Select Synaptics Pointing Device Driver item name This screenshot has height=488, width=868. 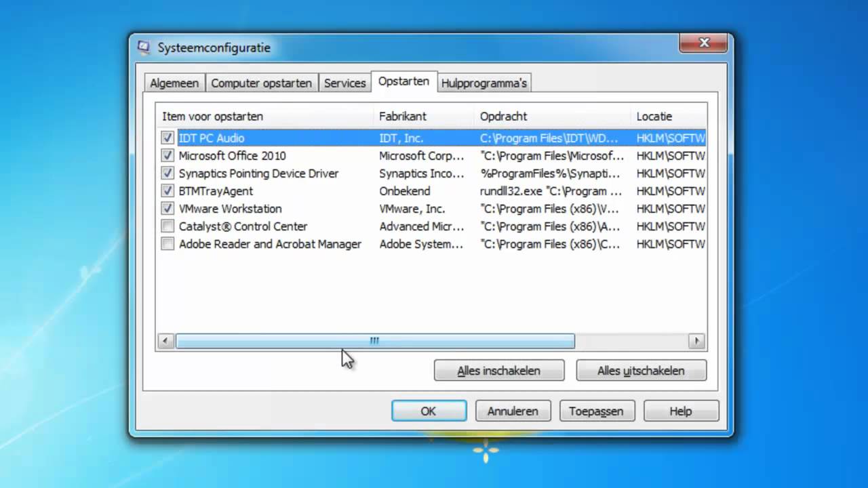tap(258, 174)
